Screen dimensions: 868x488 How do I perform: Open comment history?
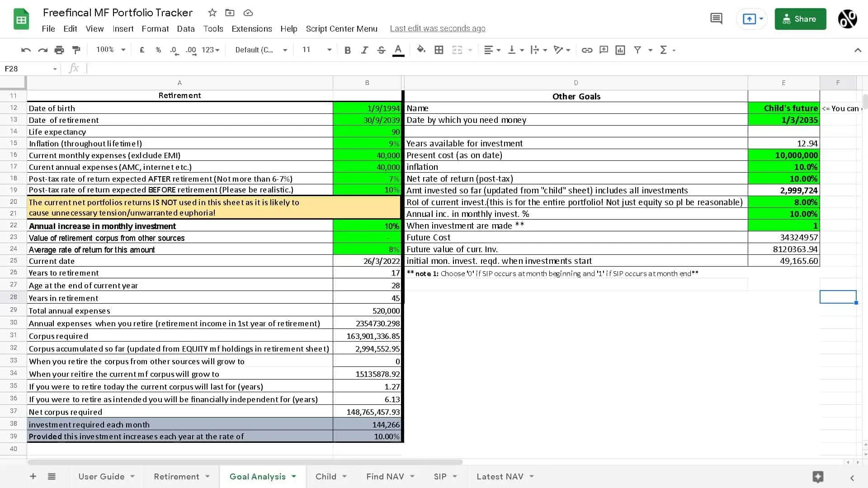tap(716, 19)
